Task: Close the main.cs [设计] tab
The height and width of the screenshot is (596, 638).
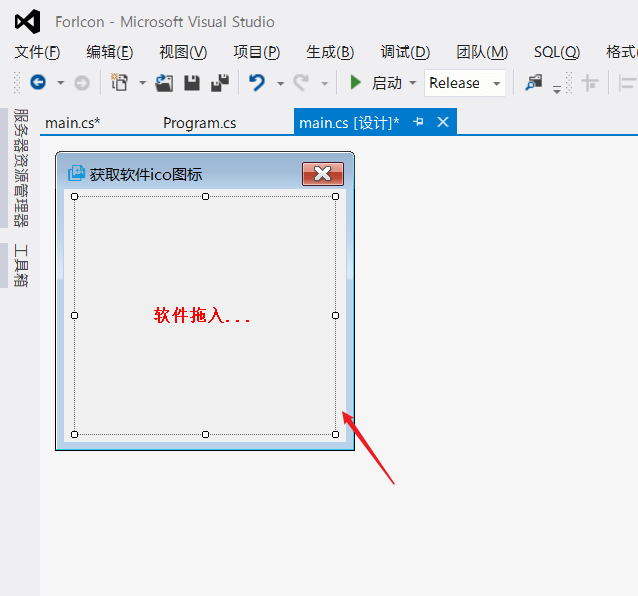Action: pos(443,122)
